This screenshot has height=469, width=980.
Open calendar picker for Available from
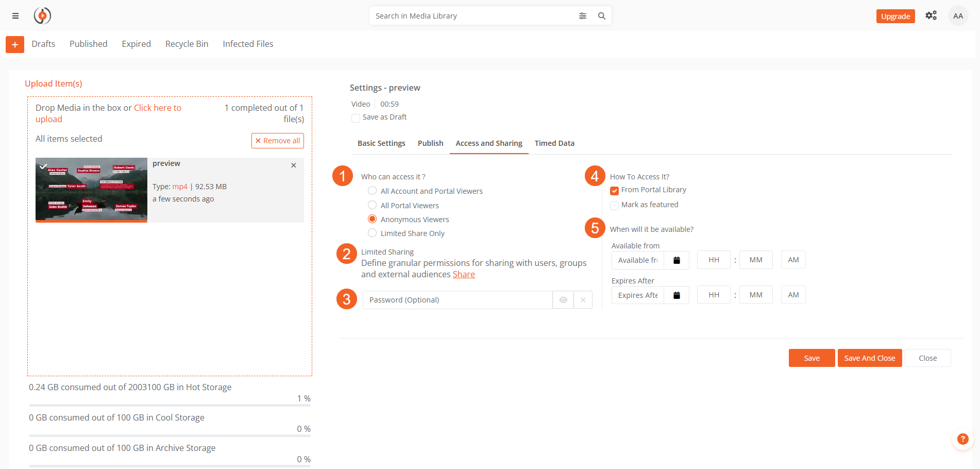[677, 260]
